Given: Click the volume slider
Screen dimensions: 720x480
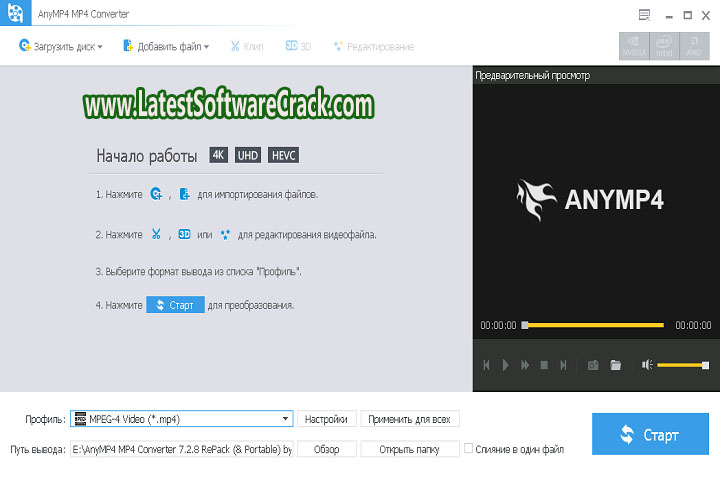Looking at the screenshot, I should pyautogui.click(x=683, y=365).
